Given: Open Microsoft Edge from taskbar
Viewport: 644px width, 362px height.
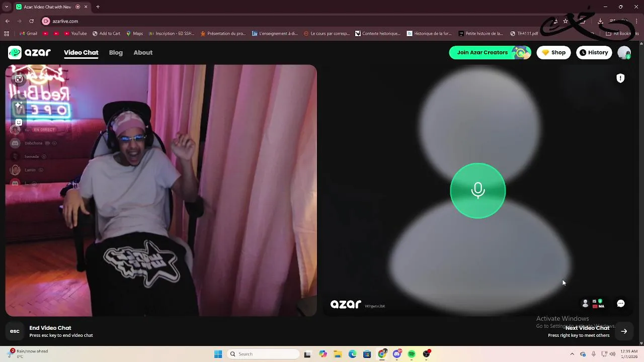Looking at the screenshot, I should [x=352, y=354].
